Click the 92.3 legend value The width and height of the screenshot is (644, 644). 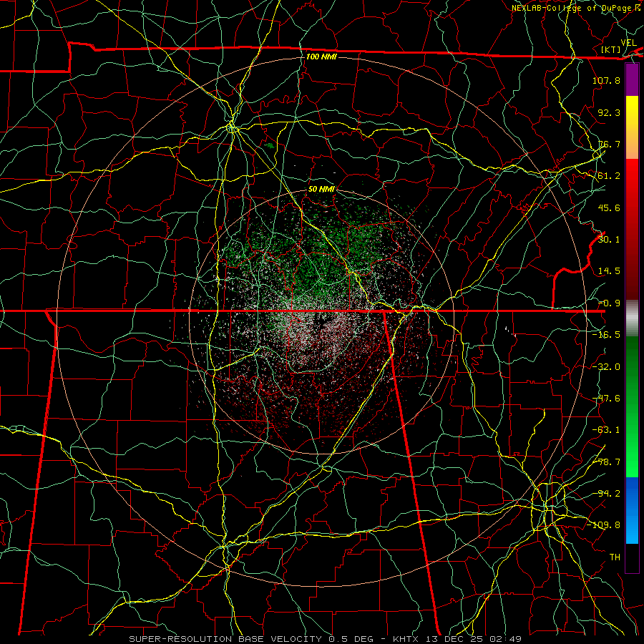609,112
